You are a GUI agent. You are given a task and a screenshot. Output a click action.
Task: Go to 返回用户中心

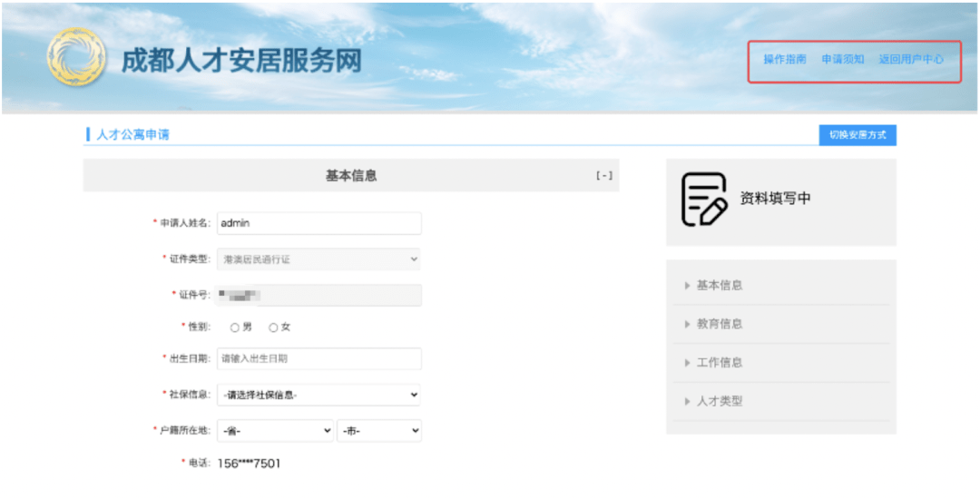911,59
